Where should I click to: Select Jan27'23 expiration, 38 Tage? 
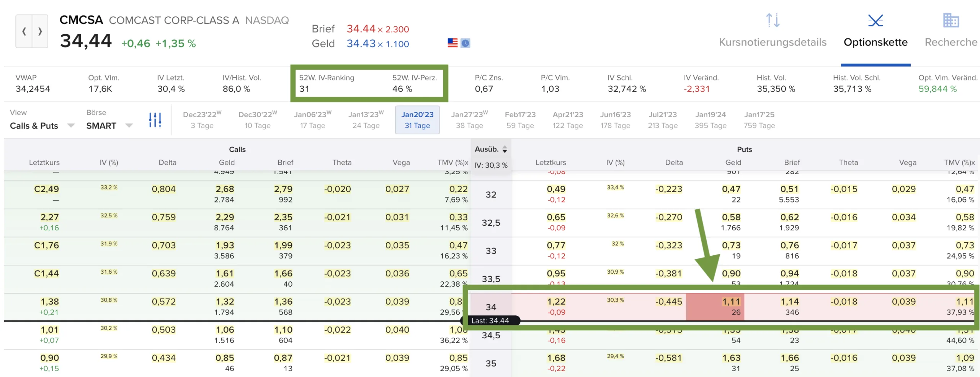tap(469, 120)
